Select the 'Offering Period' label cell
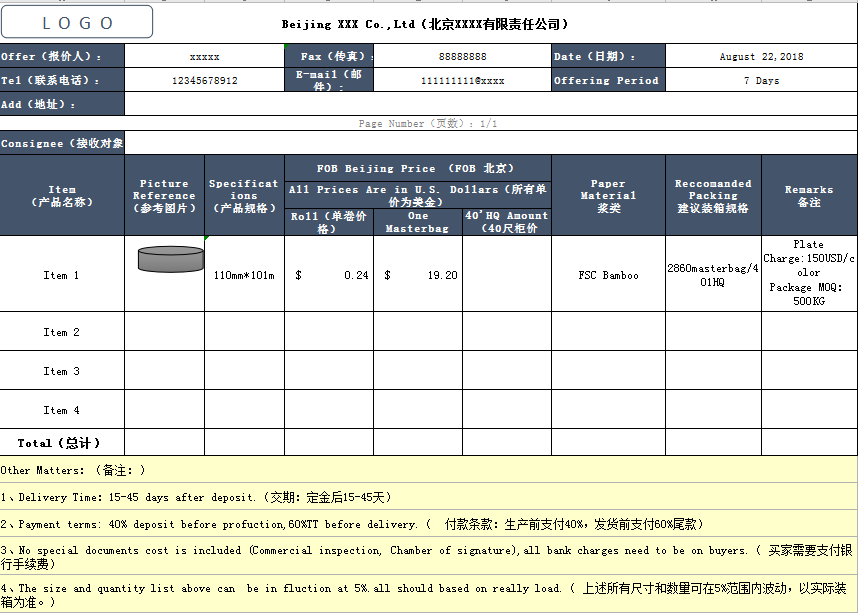The height and width of the screenshot is (613, 858). [x=608, y=80]
